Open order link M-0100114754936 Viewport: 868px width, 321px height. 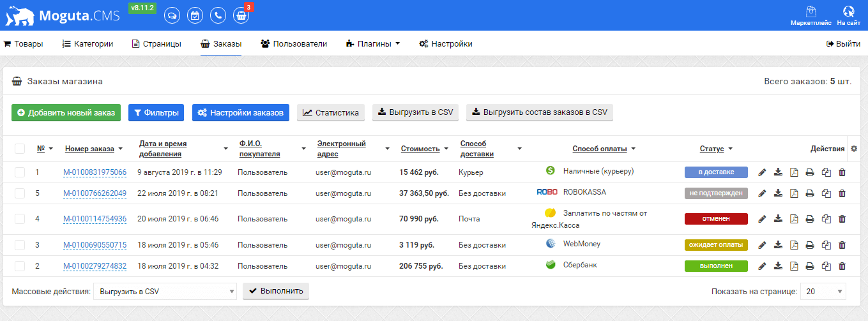tap(95, 219)
